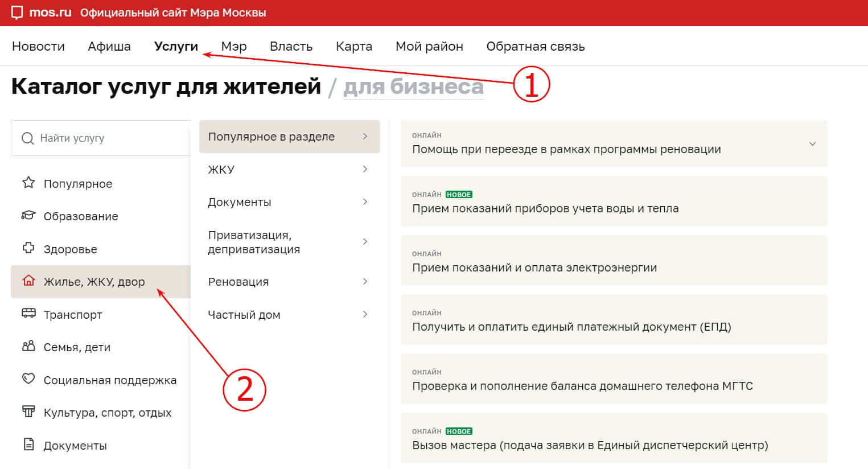Open Прием показаний приборов учета воды и тепла
868x469 pixels.
614,201
